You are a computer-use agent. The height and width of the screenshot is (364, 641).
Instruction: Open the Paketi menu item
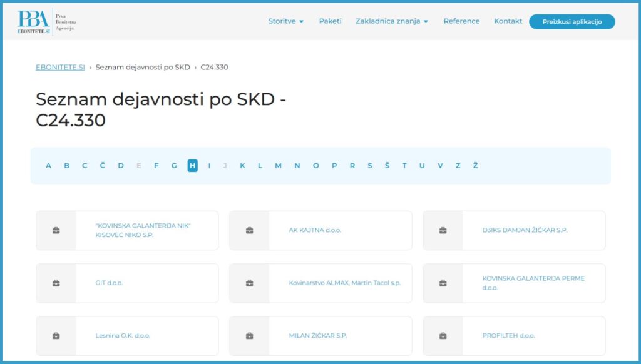tap(330, 21)
